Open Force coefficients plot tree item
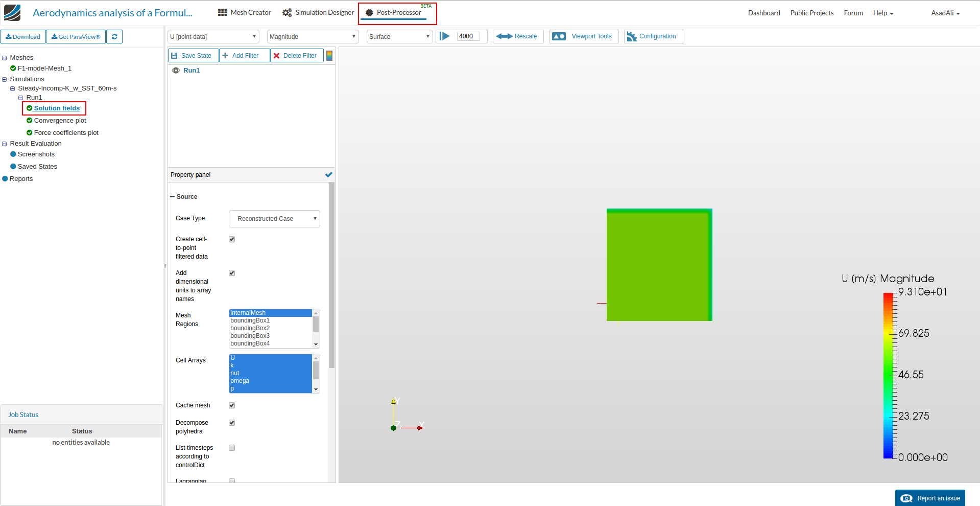The width and height of the screenshot is (980, 506). pyautogui.click(x=66, y=133)
